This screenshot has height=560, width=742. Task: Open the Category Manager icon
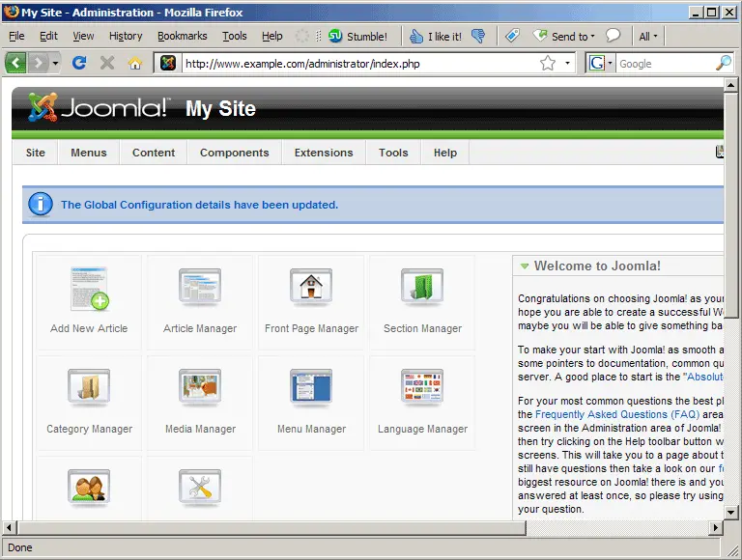(x=89, y=387)
